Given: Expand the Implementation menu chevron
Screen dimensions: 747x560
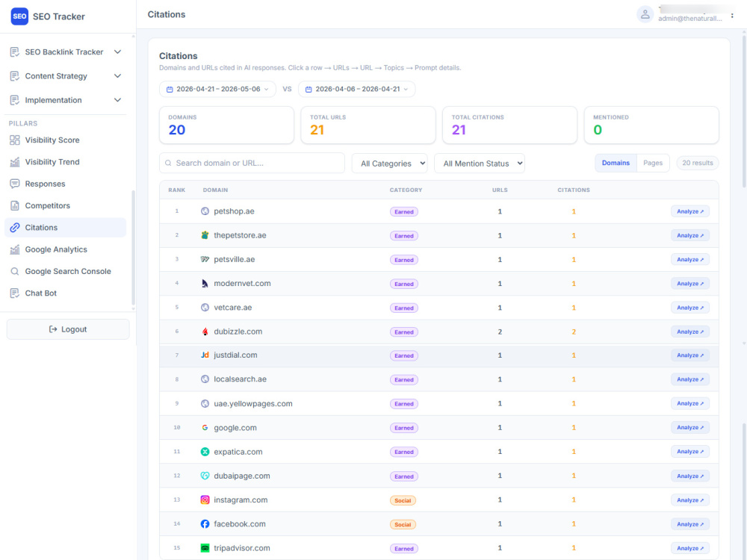Looking at the screenshot, I should click(118, 100).
